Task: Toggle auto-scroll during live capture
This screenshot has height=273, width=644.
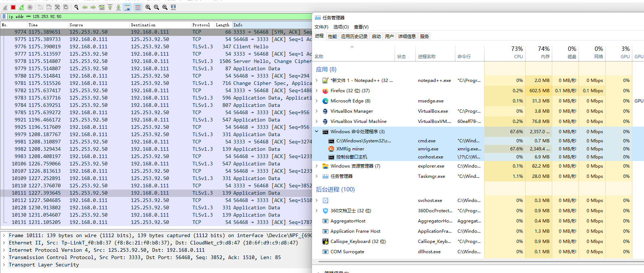Action: tap(127, 7)
